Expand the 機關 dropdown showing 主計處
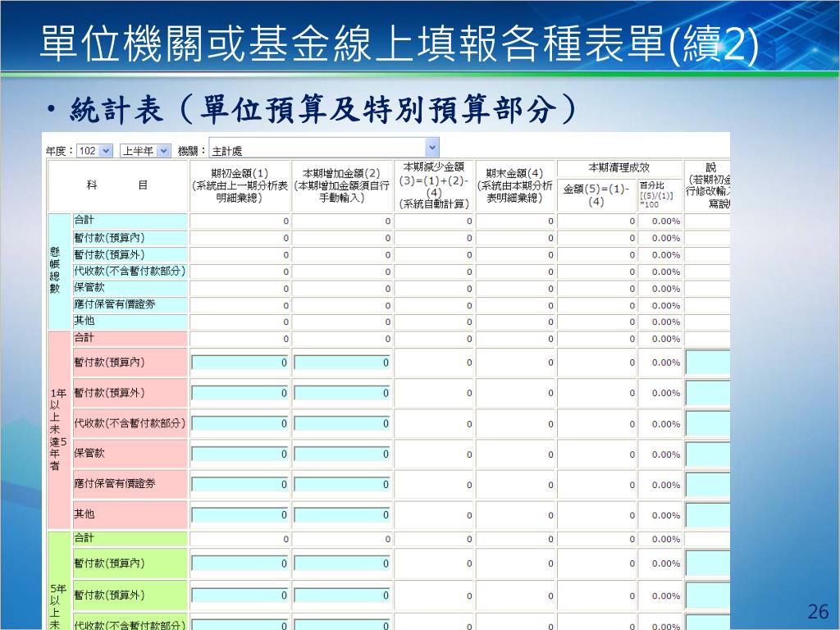This screenshot has height=630, width=840. click(x=324, y=148)
